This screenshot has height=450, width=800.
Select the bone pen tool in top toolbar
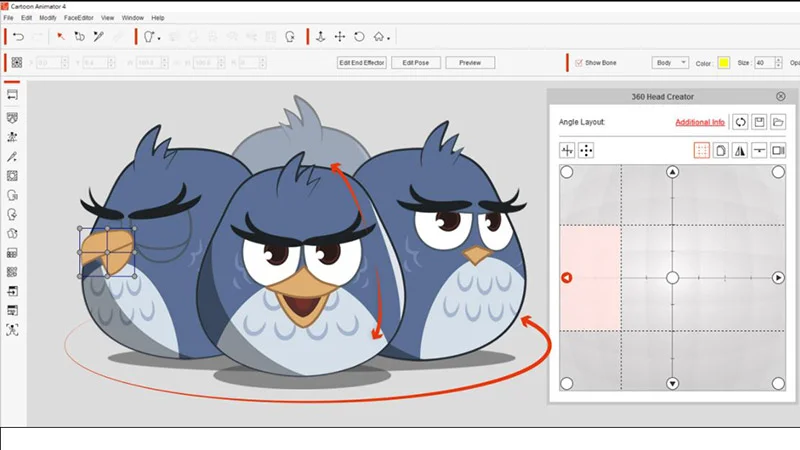(98, 37)
